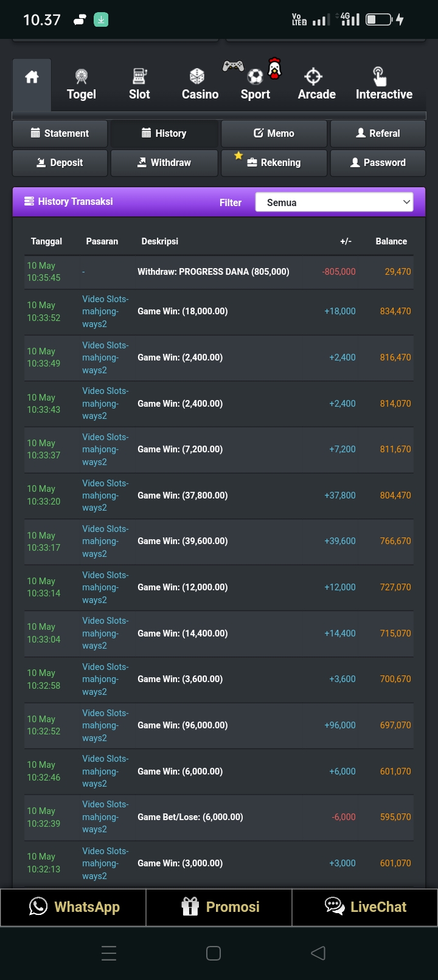Viewport: 438px width, 980px height.
Task: Open the Slot machine icon
Action: (x=139, y=77)
